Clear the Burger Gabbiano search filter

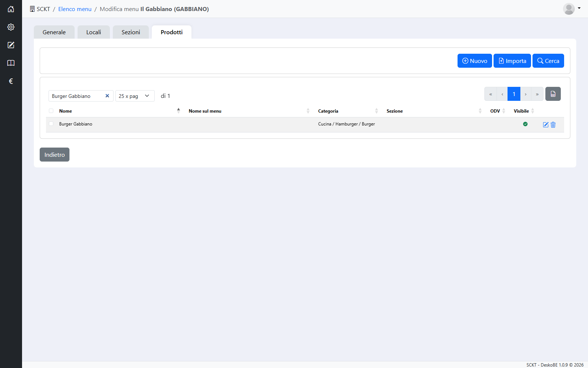pyautogui.click(x=107, y=96)
